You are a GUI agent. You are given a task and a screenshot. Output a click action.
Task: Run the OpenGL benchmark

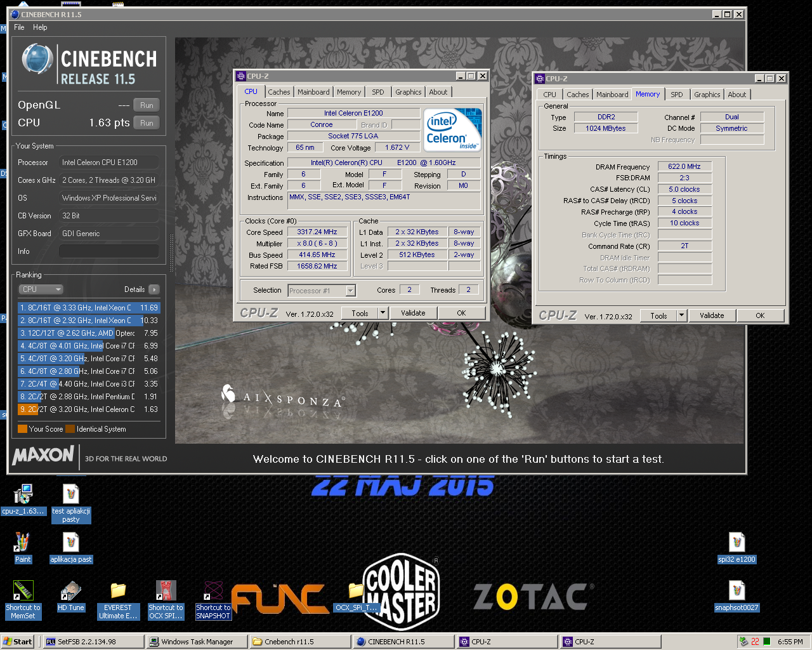pyautogui.click(x=147, y=105)
